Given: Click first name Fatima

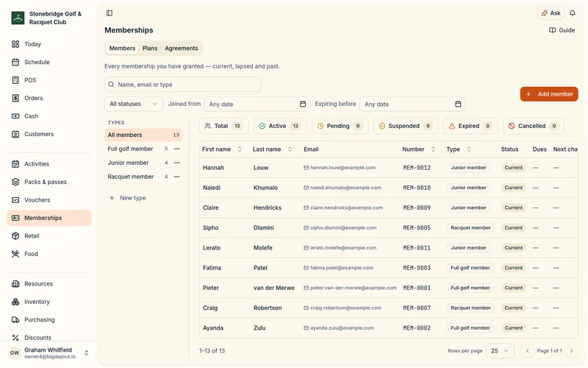Looking at the screenshot, I should [212, 268].
